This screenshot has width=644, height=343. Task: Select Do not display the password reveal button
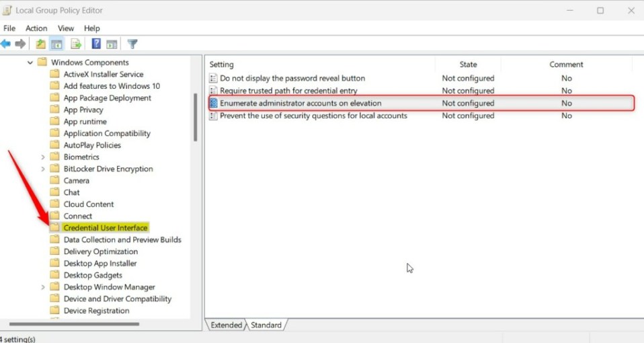292,78
